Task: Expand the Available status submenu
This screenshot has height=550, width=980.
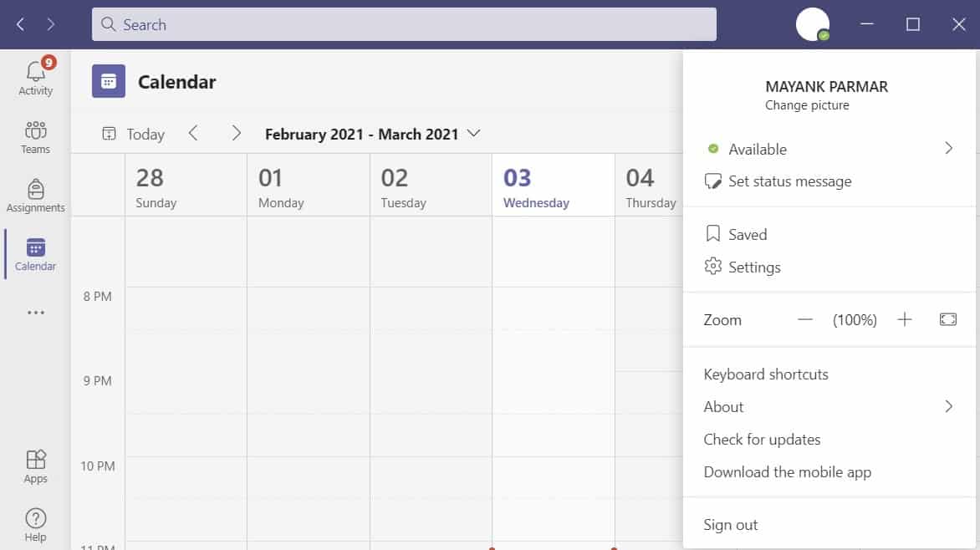Action: pos(948,149)
